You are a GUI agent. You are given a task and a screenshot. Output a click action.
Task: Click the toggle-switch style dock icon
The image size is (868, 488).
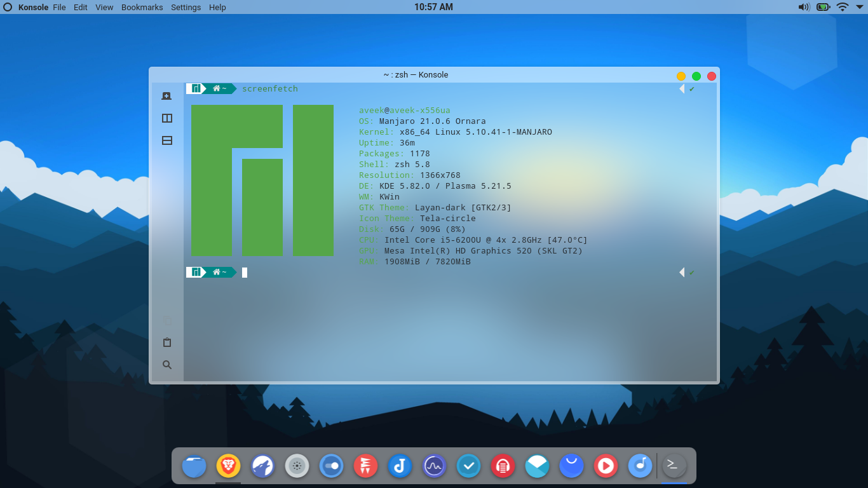(331, 466)
